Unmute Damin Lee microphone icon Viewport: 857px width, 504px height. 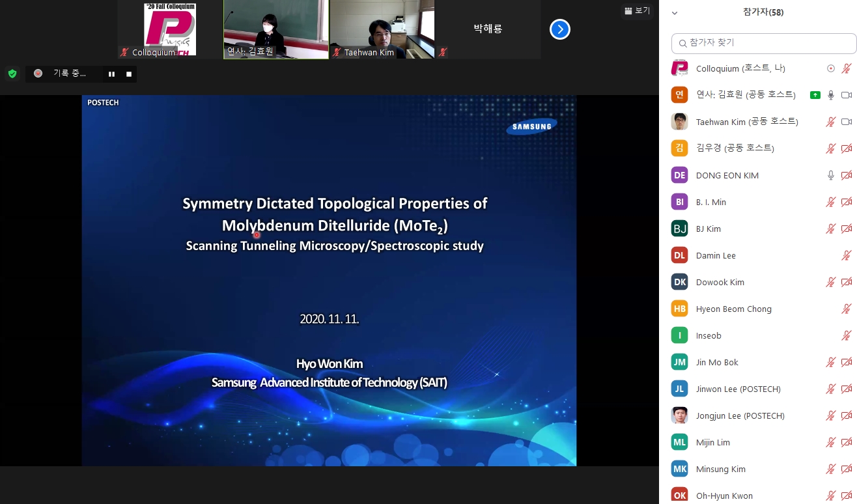(847, 255)
